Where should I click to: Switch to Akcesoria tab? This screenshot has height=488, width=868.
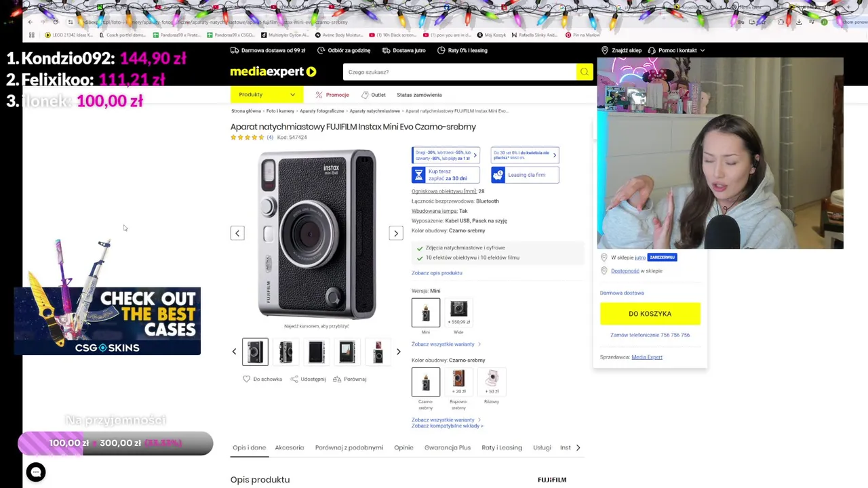pyautogui.click(x=290, y=447)
